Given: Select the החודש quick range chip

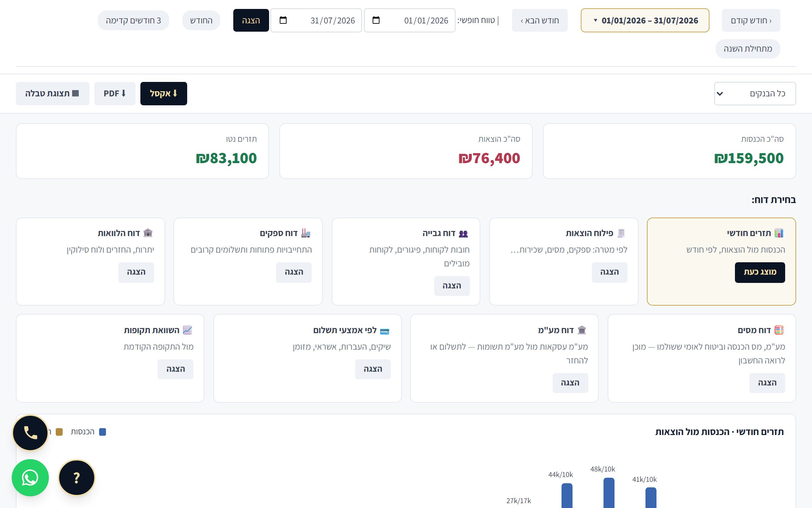Looking at the screenshot, I should [x=201, y=20].
